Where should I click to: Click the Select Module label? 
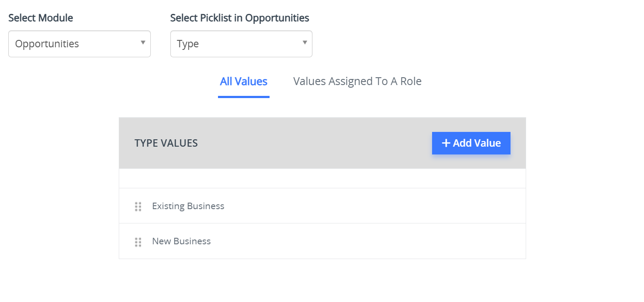point(41,18)
